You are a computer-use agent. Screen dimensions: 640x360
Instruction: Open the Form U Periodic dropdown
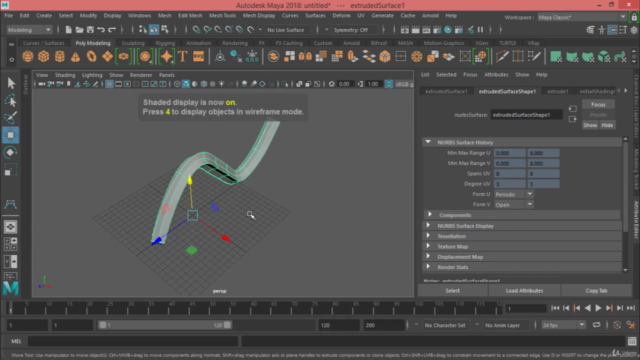coord(513,194)
